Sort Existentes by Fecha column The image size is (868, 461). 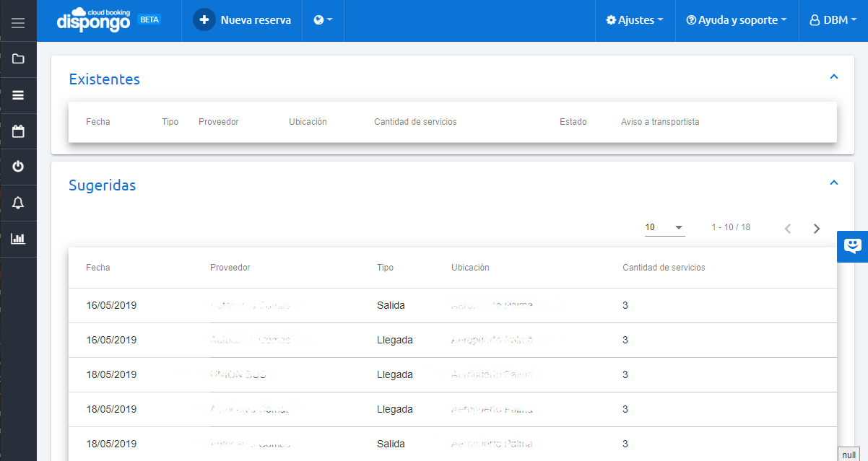coord(98,122)
